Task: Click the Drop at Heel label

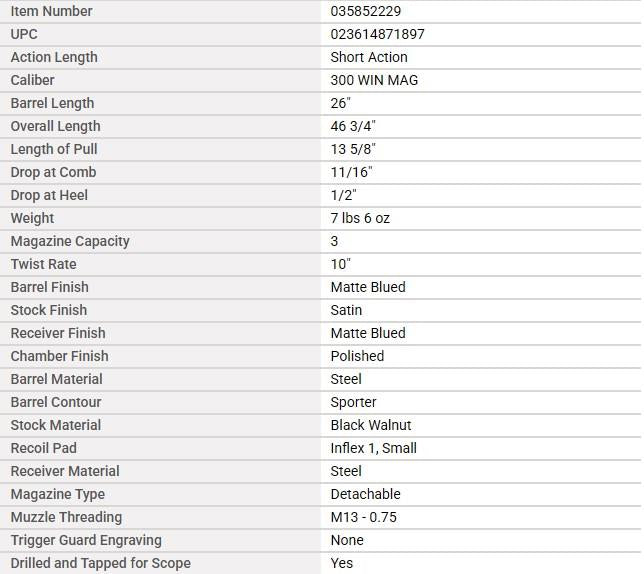Action: (49, 195)
